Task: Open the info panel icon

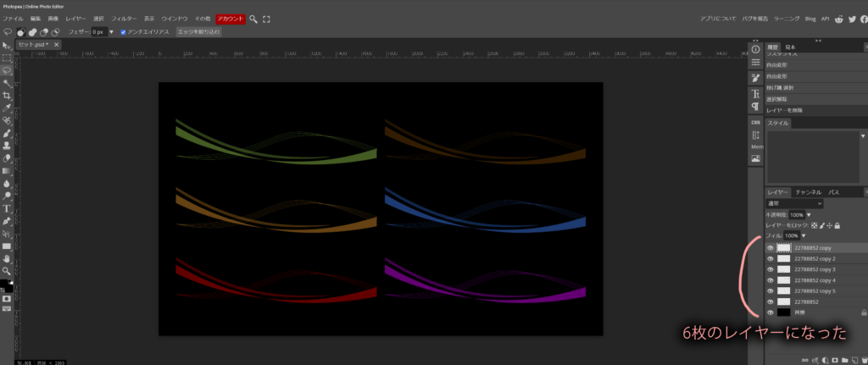Action: (755, 48)
